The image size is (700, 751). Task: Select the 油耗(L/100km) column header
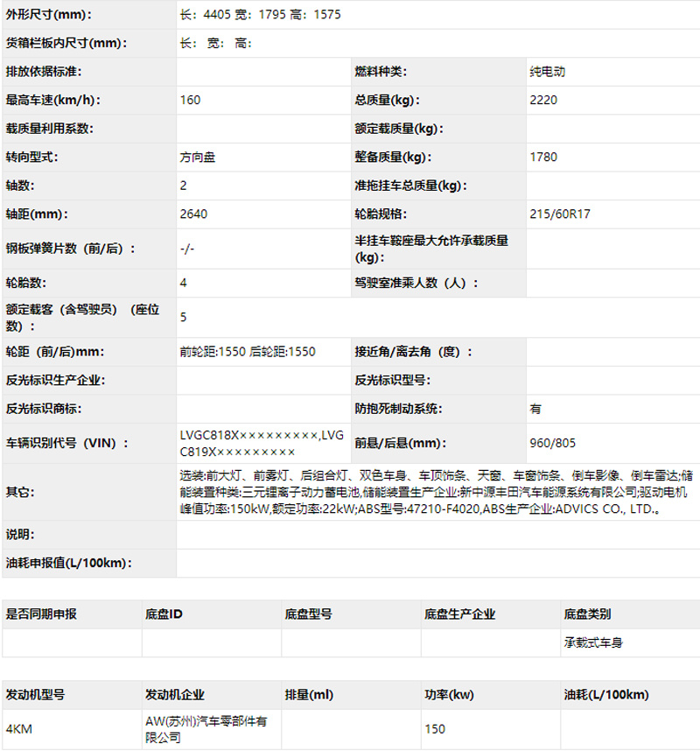pyautogui.click(x=606, y=694)
